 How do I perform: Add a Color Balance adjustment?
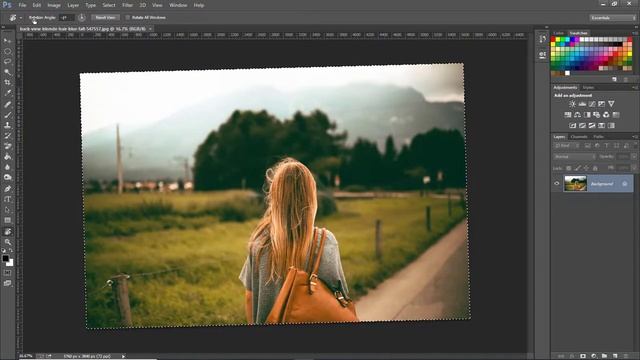(x=577, y=115)
